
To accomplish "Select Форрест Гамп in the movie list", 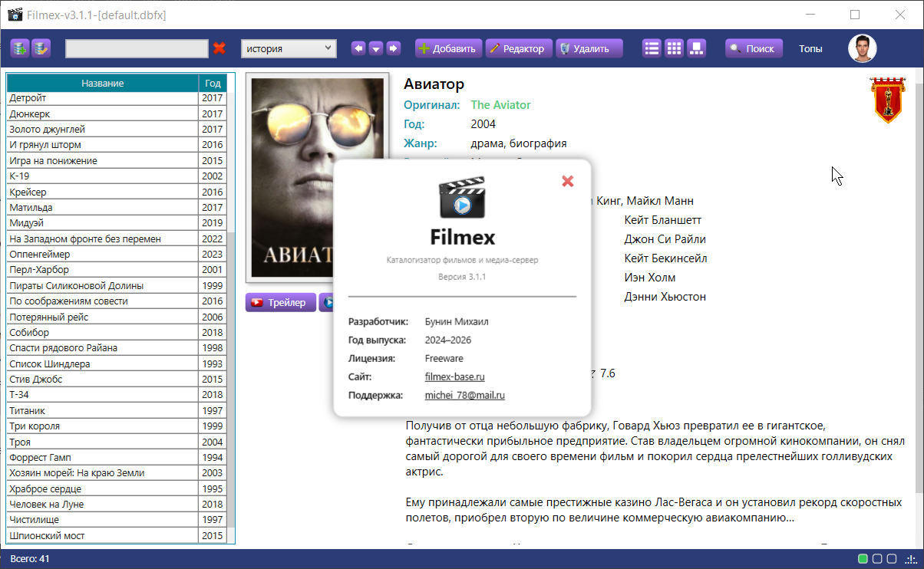I will point(117,458).
